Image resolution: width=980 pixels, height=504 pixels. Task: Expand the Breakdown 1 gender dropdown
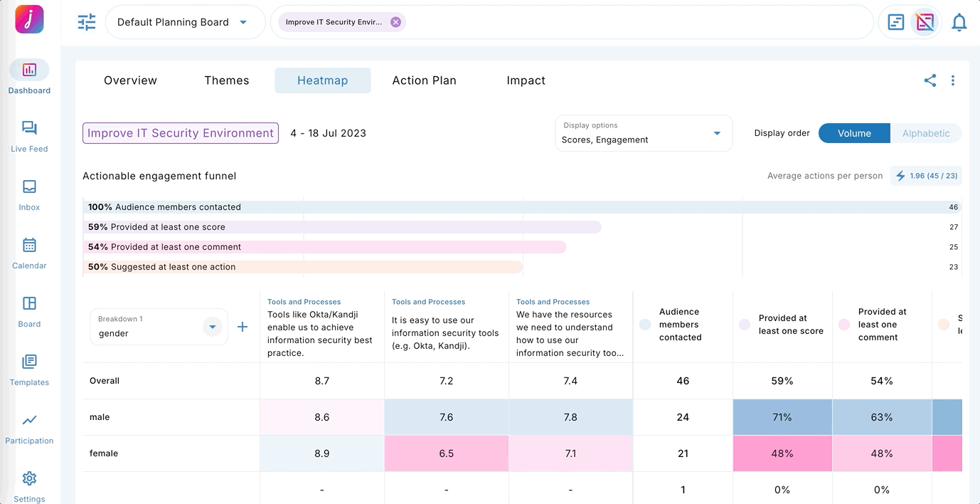click(211, 327)
